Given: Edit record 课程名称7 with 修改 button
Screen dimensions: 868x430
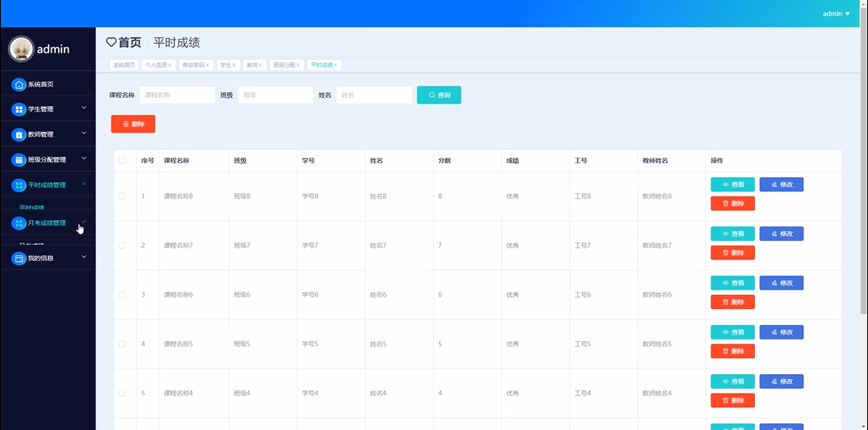Looking at the screenshot, I should pos(781,234).
